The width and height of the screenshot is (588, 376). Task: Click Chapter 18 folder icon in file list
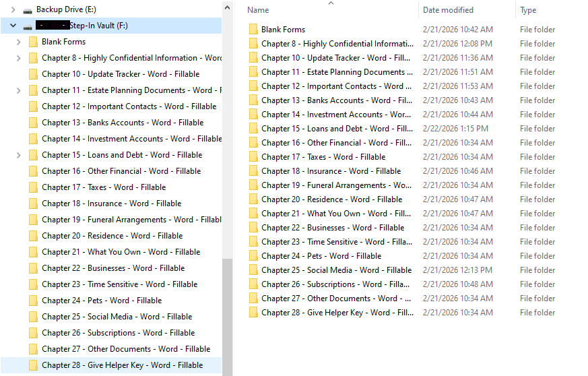point(253,170)
